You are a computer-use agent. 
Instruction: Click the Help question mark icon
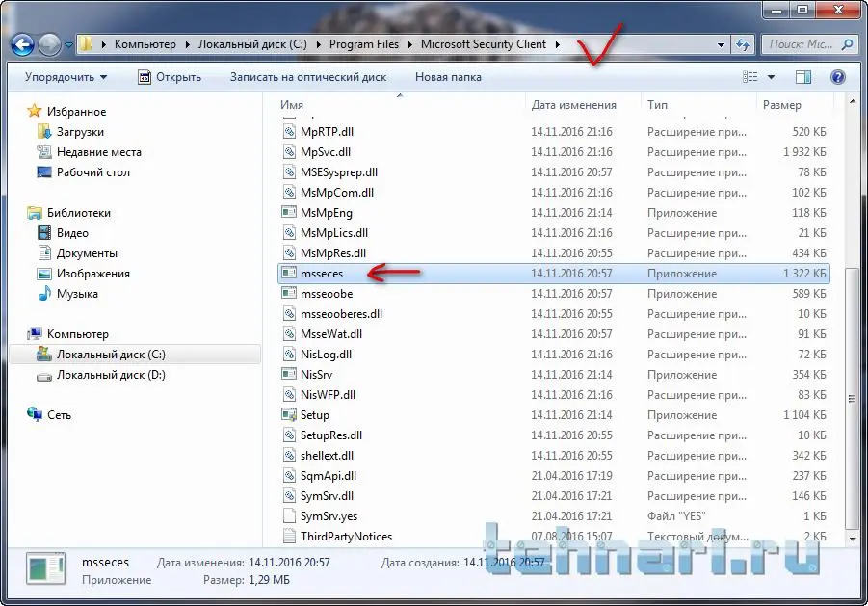pos(838,77)
